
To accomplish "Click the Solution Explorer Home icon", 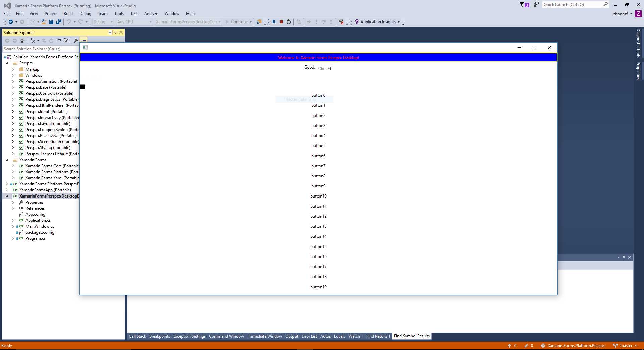I will pyautogui.click(x=22, y=41).
